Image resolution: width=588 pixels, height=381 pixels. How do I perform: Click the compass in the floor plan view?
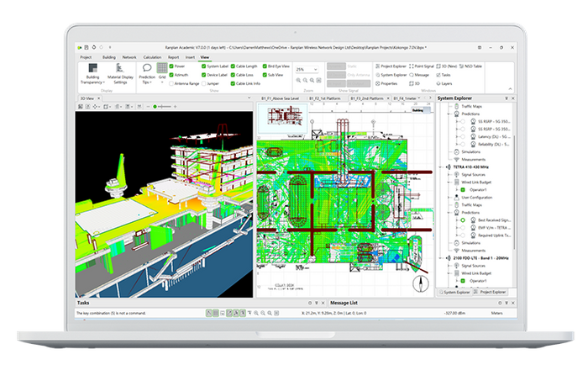(421, 283)
